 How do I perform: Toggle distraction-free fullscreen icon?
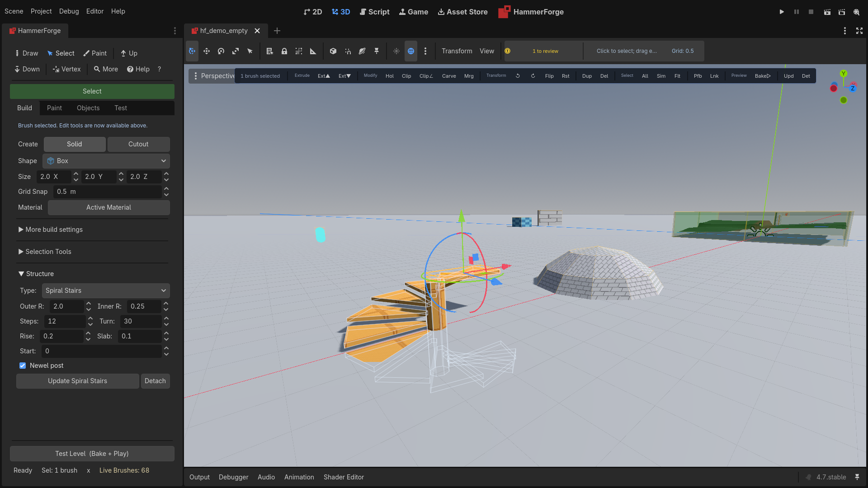tap(859, 31)
